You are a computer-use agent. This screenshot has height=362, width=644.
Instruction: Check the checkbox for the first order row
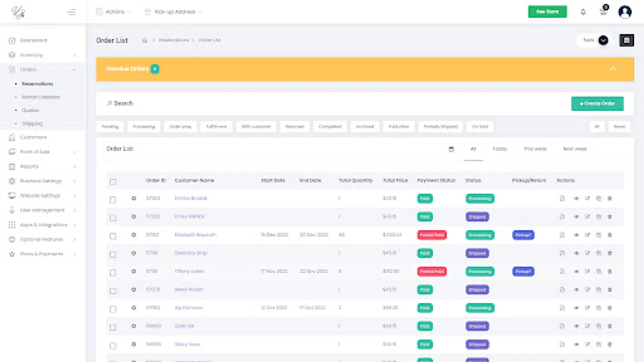[x=113, y=200]
